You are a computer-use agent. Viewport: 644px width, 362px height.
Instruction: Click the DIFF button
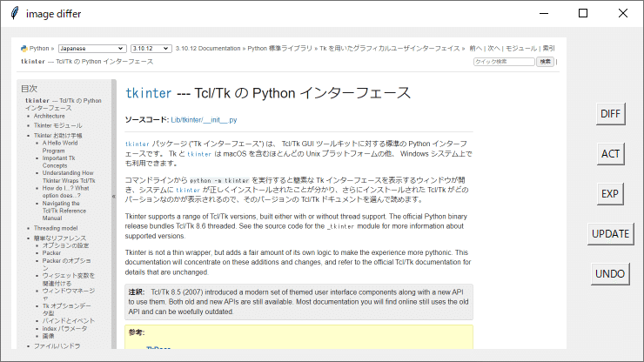(x=610, y=114)
